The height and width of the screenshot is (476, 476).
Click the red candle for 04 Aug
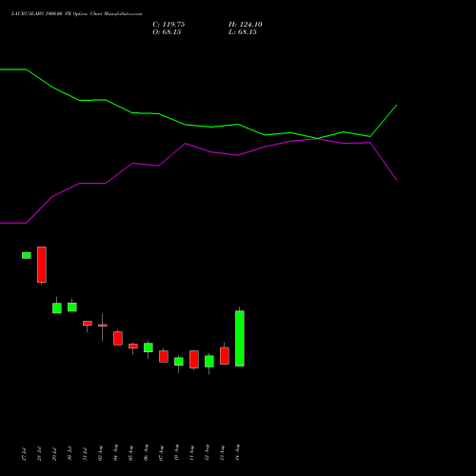pyautogui.click(x=118, y=338)
